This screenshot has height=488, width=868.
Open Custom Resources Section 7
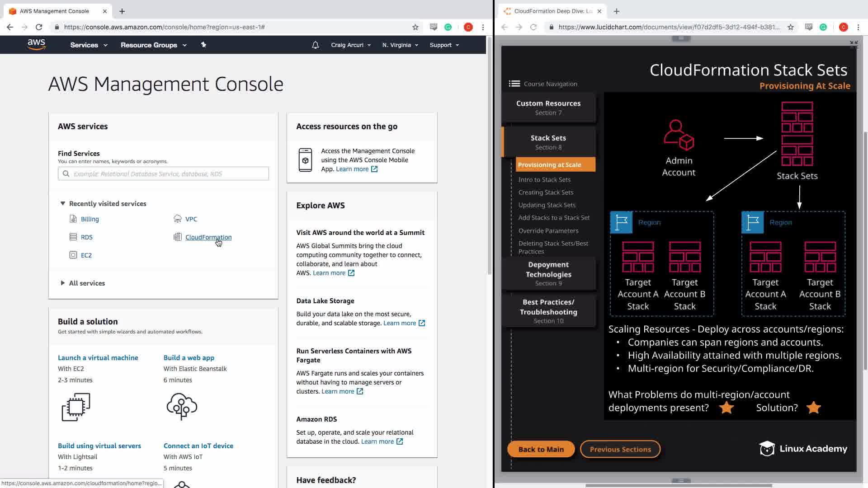(x=548, y=108)
